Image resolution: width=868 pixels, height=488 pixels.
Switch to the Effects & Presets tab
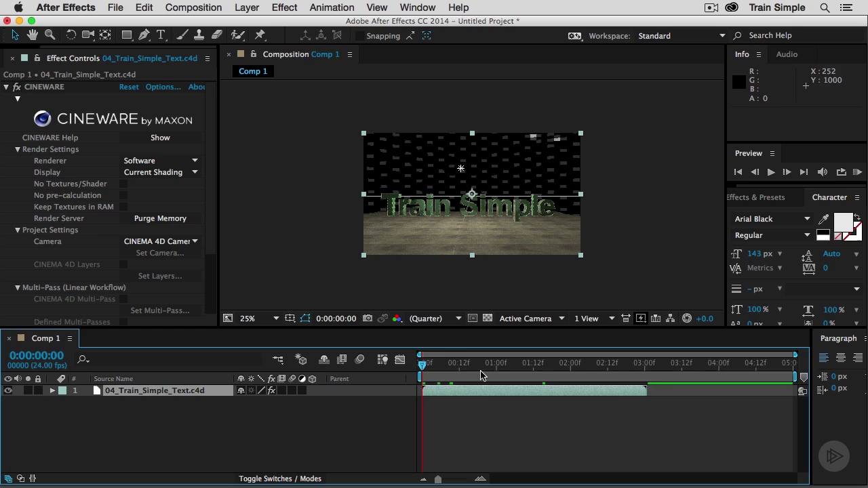(x=755, y=197)
